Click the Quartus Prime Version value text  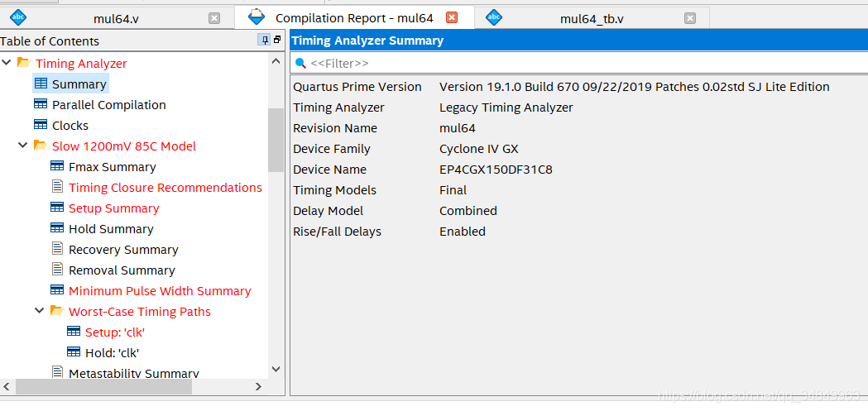click(x=635, y=87)
